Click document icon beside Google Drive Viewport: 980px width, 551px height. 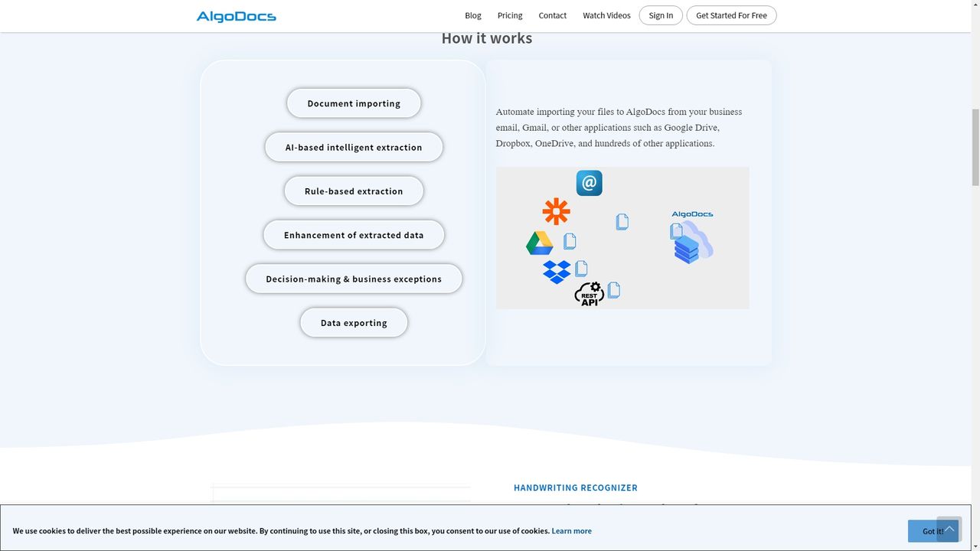click(x=570, y=241)
